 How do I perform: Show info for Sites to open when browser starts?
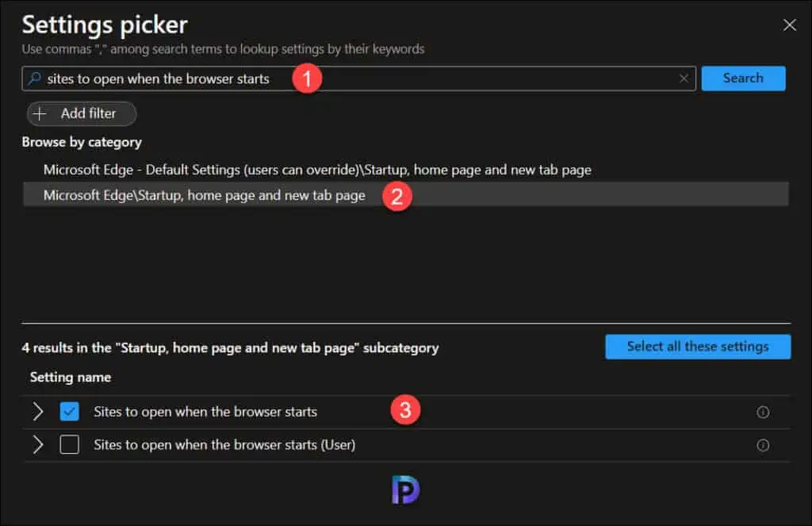tap(762, 412)
